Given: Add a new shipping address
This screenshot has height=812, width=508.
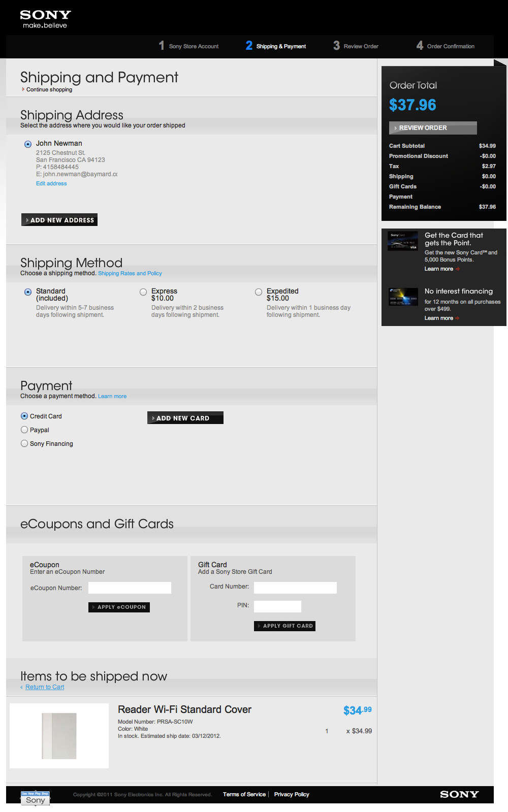Looking at the screenshot, I should (x=59, y=220).
